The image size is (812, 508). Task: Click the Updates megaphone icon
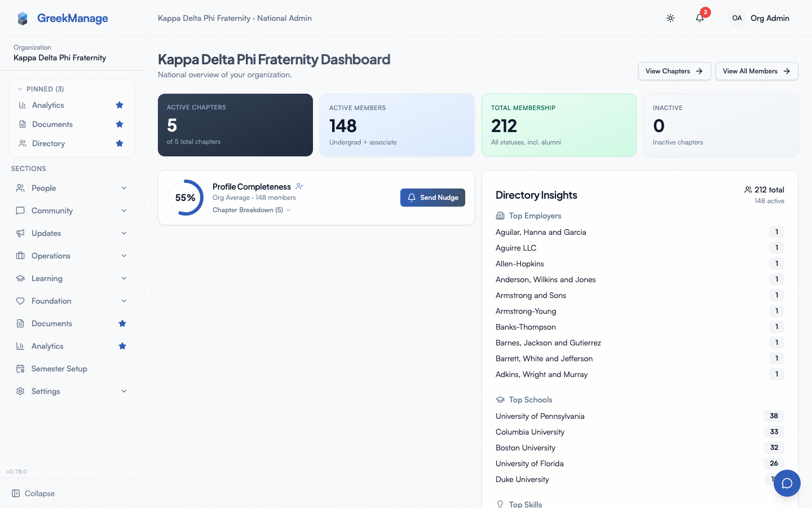pyautogui.click(x=20, y=233)
